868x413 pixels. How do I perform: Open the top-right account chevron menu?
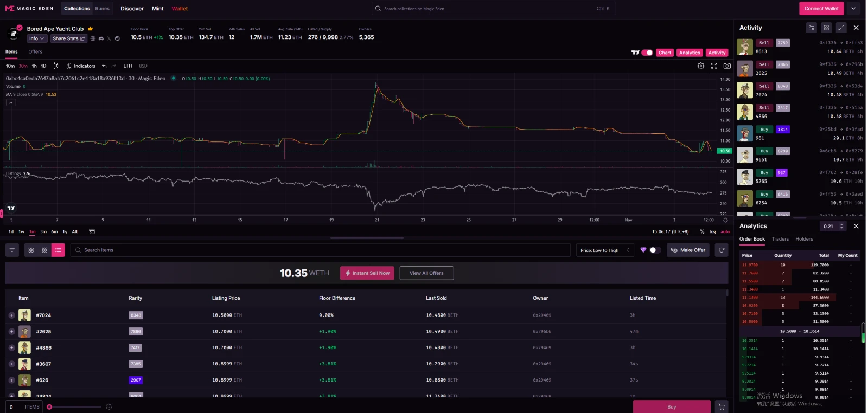(x=853, y=8)
